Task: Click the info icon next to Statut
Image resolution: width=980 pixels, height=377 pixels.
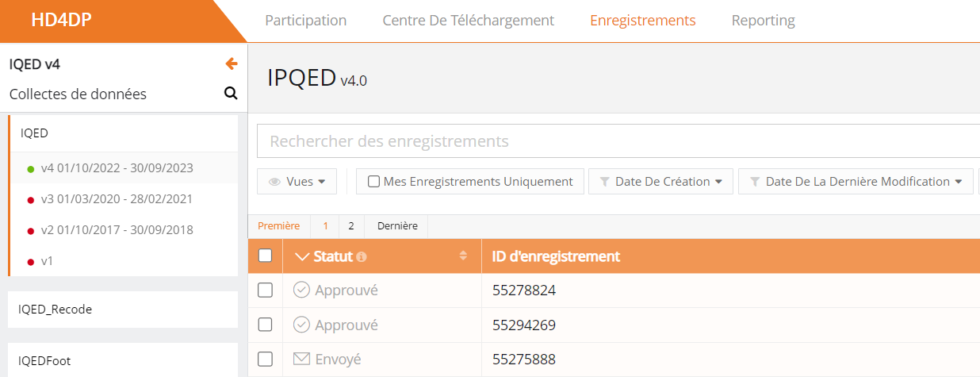Action: tap(362, 256)
